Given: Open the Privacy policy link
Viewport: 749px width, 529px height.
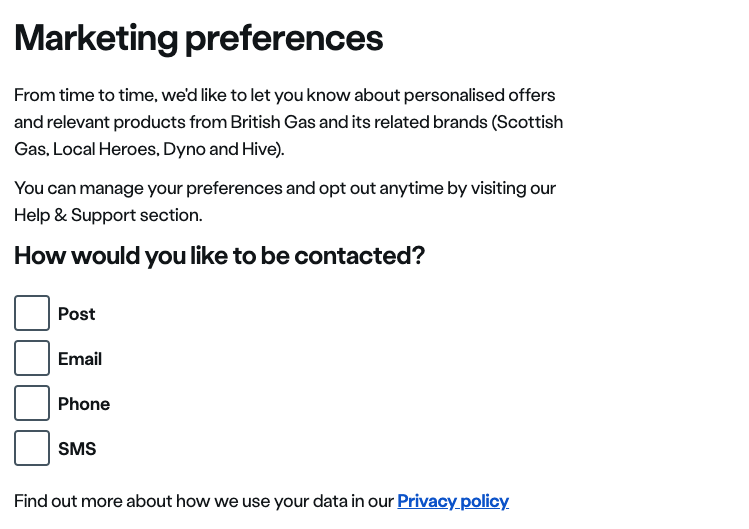Looking at the screenshot, I should click(x=453, y=501).
